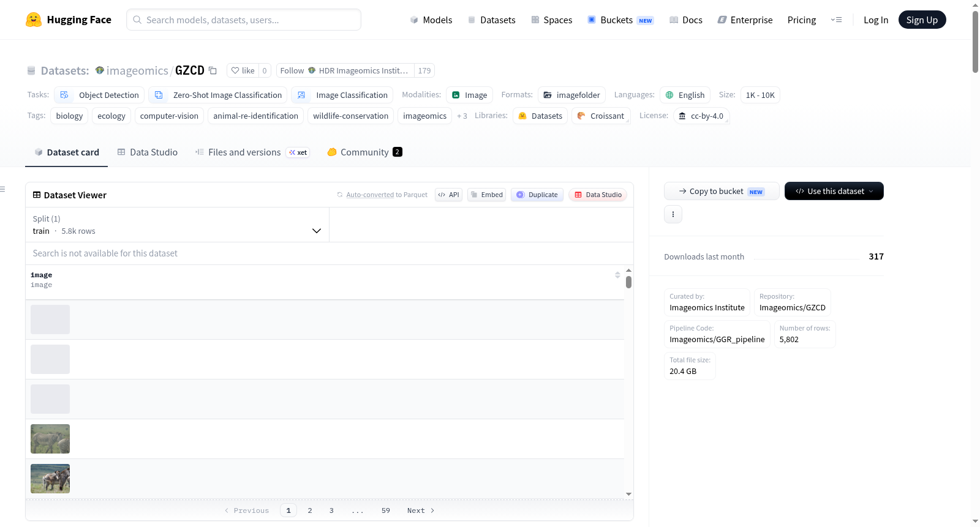Screen dimensions: 980x527
Task: Go to page 2 of the viewer
Action: [310, 510]
